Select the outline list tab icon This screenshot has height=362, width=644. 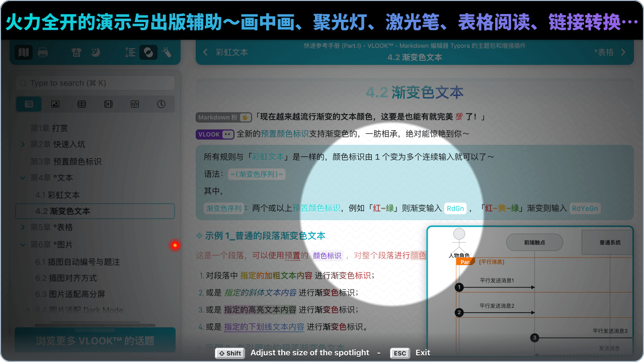coord(29,104)
